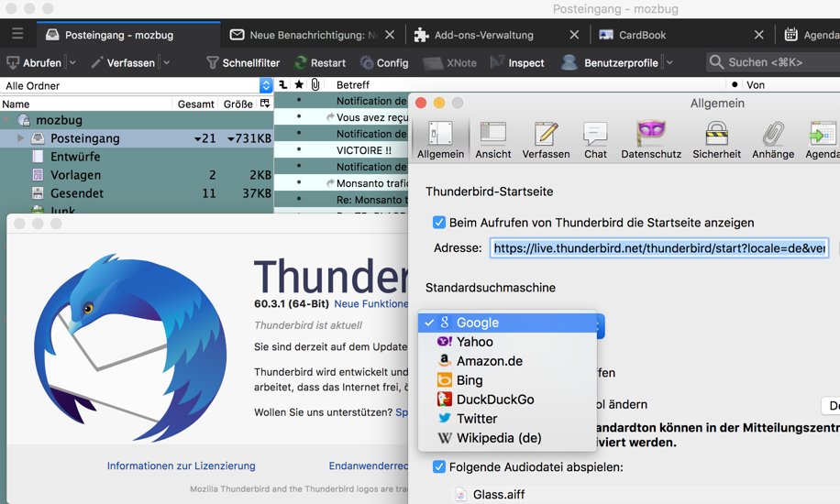Choose Wikipedia (de) in search engine list

pos(507,438)
